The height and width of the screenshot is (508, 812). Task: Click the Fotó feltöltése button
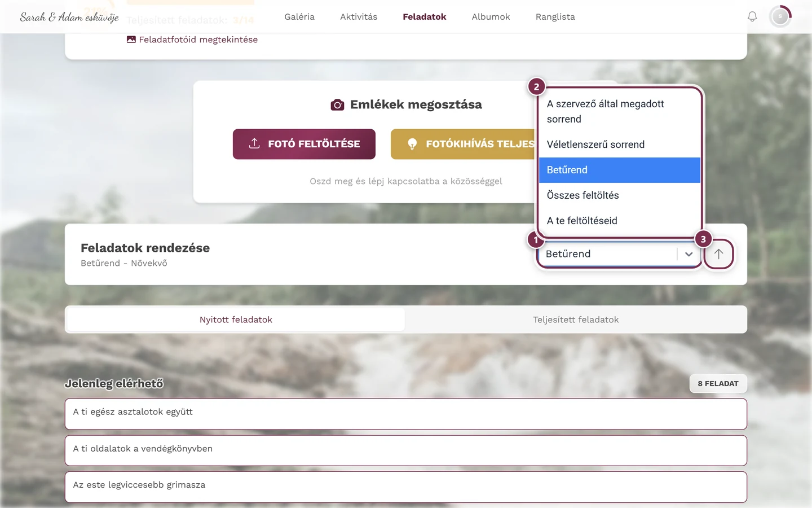tap(304, 144)
